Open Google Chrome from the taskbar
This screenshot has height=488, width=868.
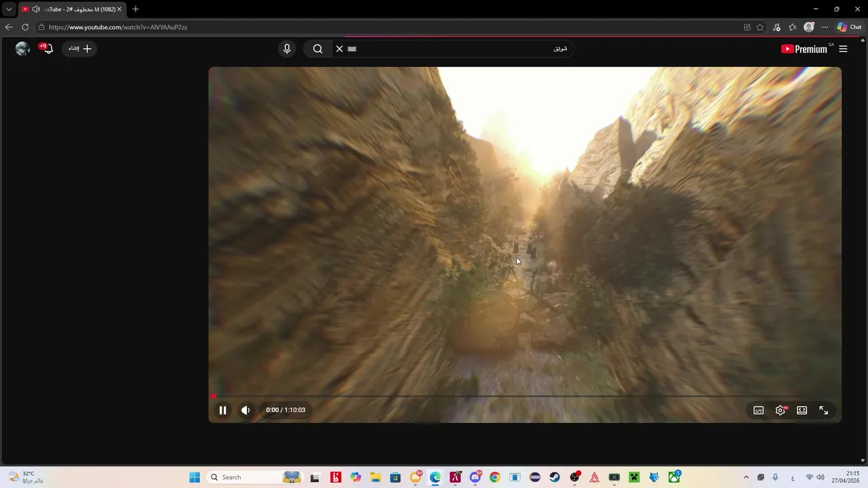click(x=495, y=477)
